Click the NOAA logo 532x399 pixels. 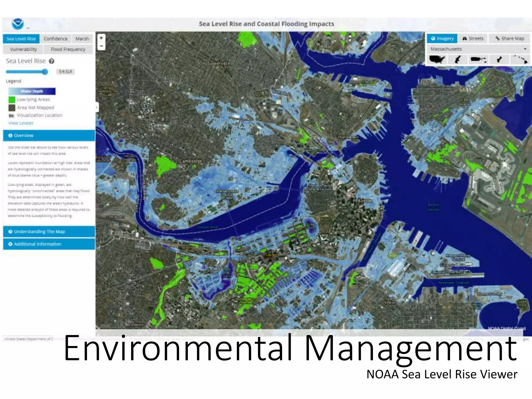[x=18, y=24]
